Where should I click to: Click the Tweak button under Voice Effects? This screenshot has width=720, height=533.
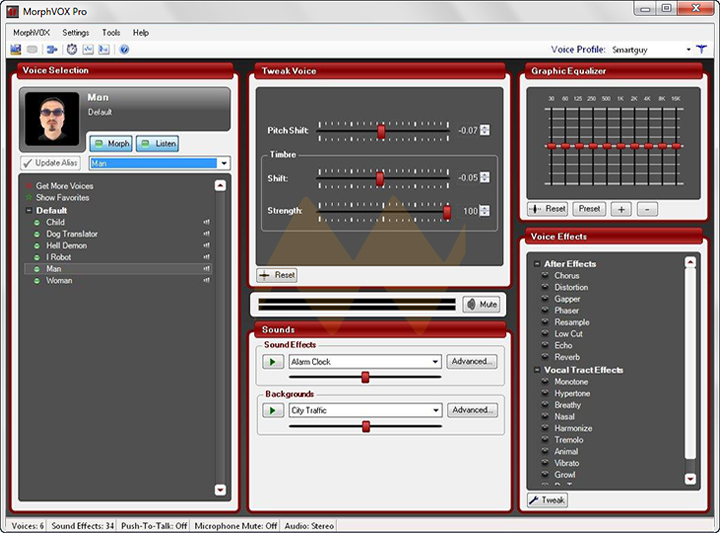pyautogui.click(x=547, y=500)
